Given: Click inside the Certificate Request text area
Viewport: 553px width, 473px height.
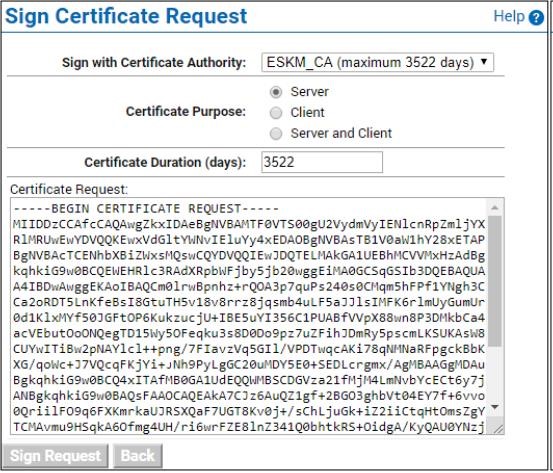Looking at the screenshot, I should point(249,316).
